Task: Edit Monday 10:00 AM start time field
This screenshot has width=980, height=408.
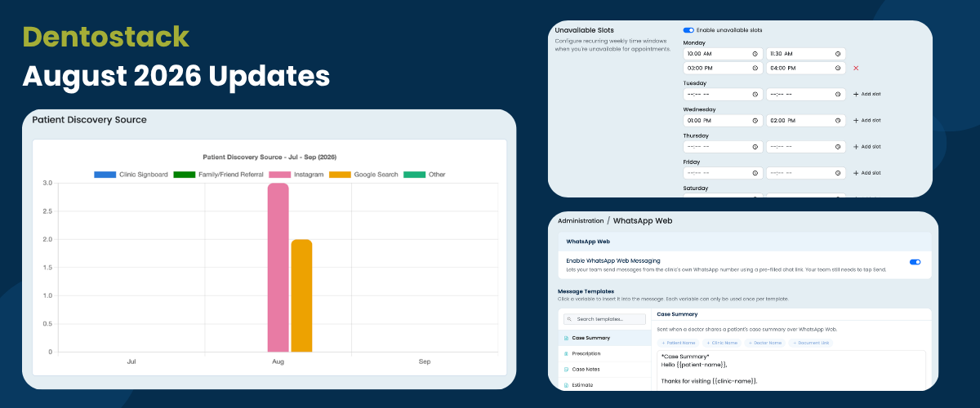Action: pyautogui.click(x=723, y=54)
